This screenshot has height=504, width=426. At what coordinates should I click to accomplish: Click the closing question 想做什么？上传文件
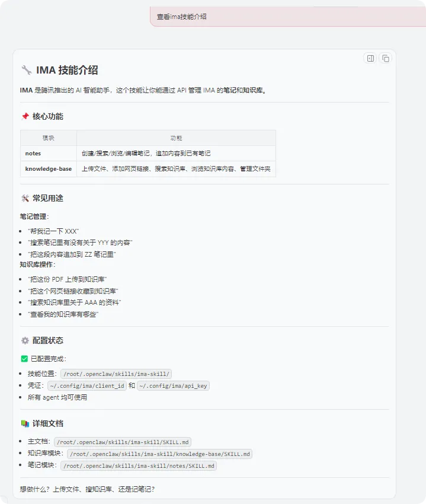pos(87,489)
